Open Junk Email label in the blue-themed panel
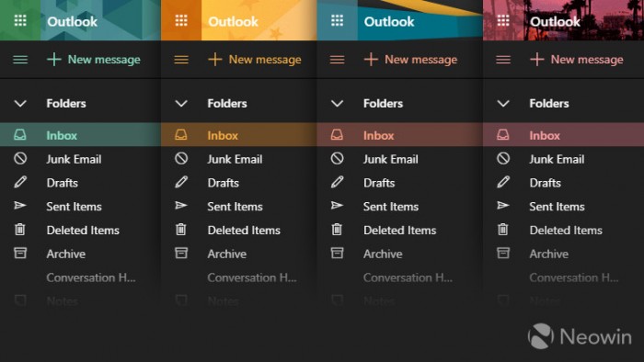 (x=391, y=159)
